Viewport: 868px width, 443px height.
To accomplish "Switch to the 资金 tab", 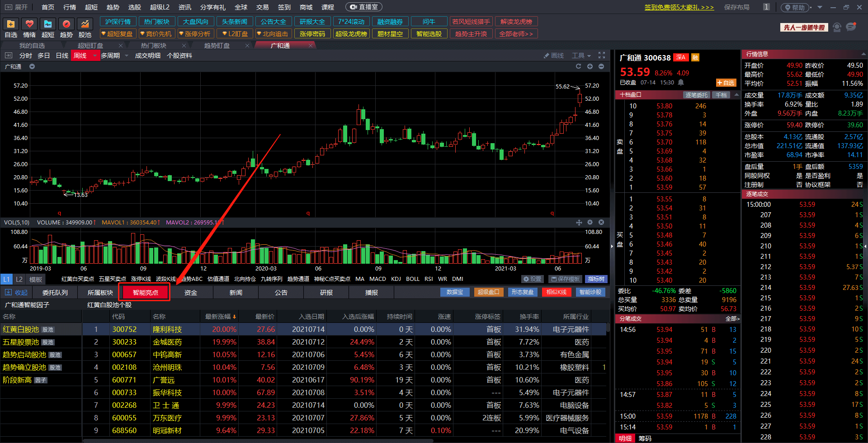I will pyautogui.click(x=191, y=293).
